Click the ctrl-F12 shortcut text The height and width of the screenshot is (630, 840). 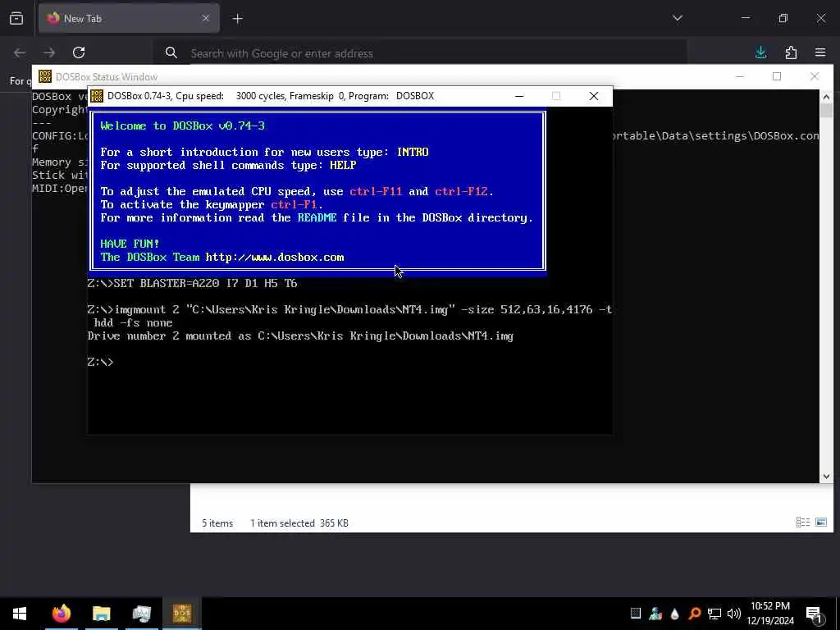pos(461,191)
